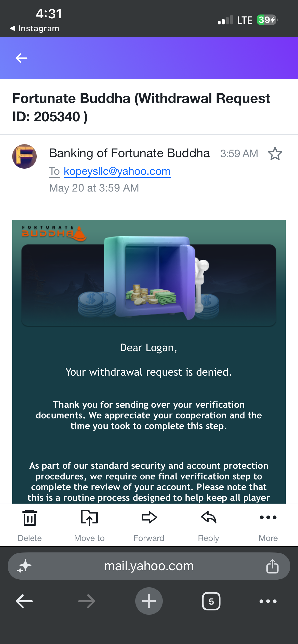Share the page using share icon
This screenshot has height=644, width=298.
pyautogui.click(x=273, y=566)
